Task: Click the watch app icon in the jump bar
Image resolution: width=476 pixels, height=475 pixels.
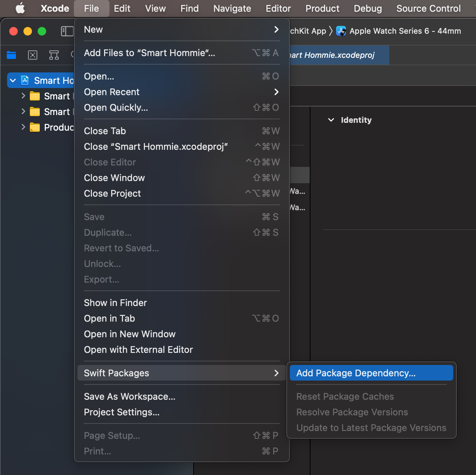Action: 341,31
